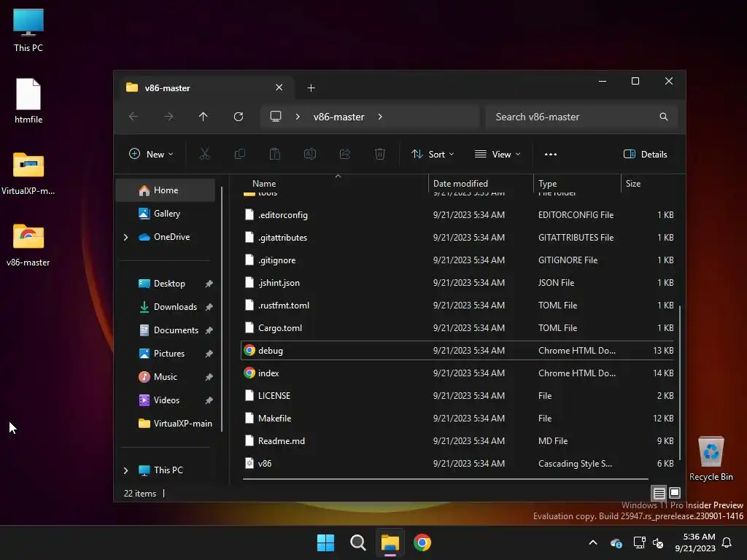Toggle the Details pane button
747x560 pixels.
[x=646, y=154]
